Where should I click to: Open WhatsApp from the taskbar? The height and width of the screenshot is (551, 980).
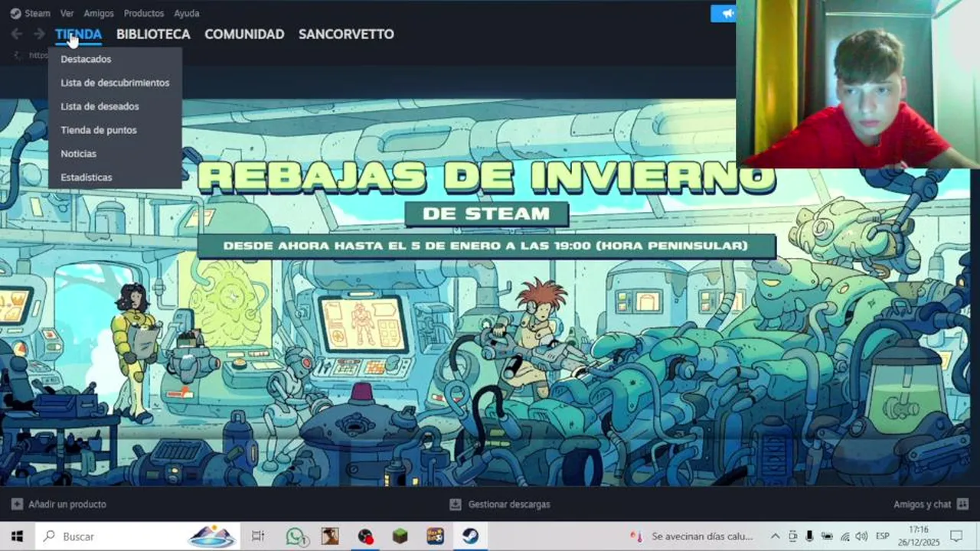(296, 536)
